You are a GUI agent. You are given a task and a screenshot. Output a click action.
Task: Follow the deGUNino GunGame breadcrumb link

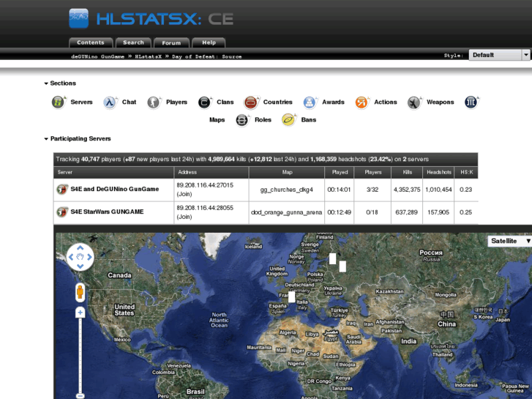(x=98, y=56)
